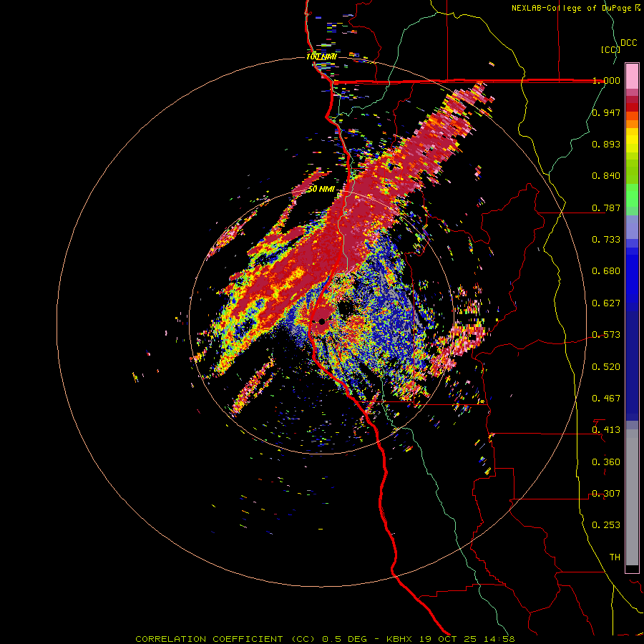Select the 0.787 scale value

(606, 208)
